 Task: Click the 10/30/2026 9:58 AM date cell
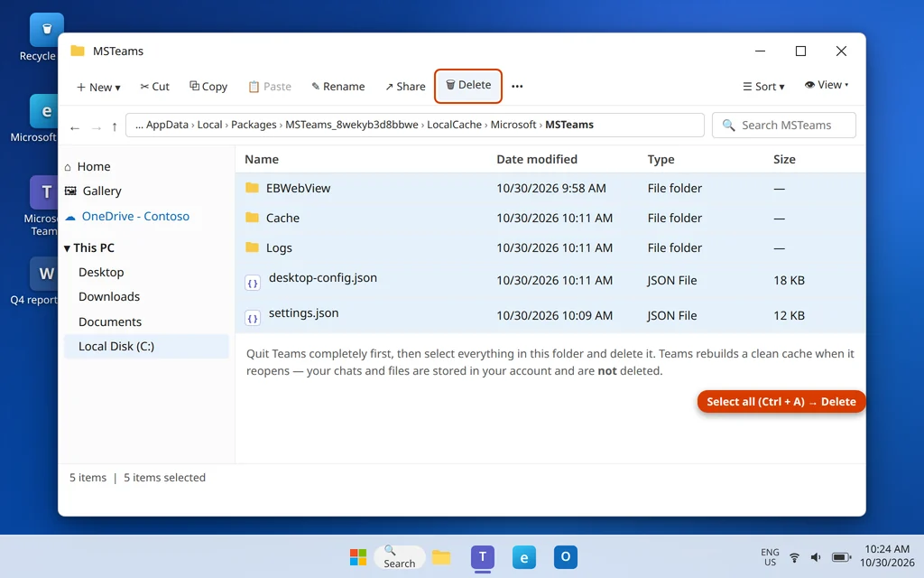[551, 188]
